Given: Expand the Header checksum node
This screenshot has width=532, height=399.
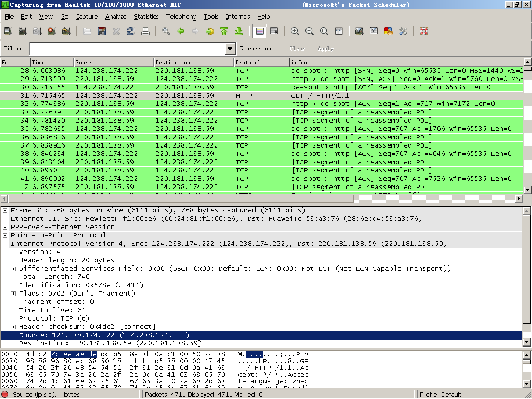Looking at the screenshot, I should pyautogui.click(x=13, y=327).
